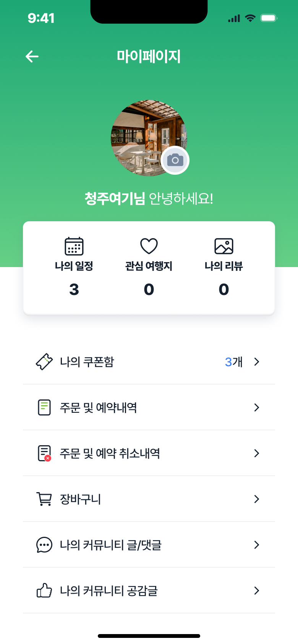Tap the heart icon for 관심 여행지

click(x=149, y=246)
